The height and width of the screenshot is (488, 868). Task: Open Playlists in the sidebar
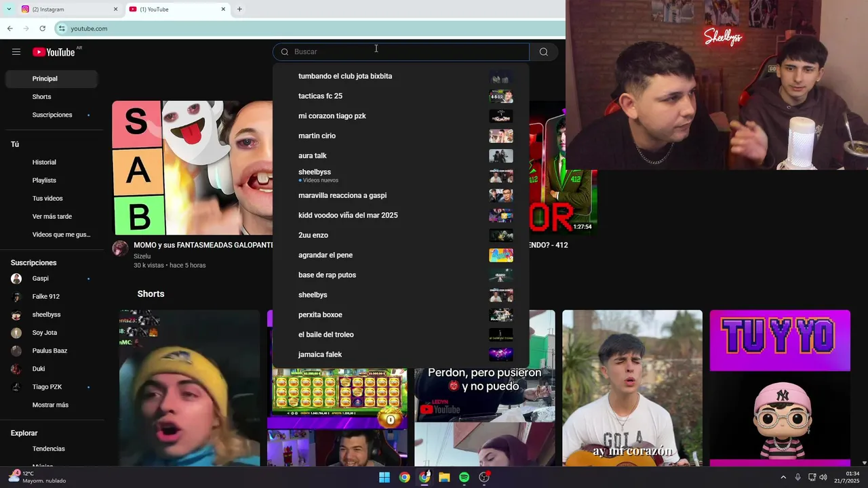coord(52,180)
